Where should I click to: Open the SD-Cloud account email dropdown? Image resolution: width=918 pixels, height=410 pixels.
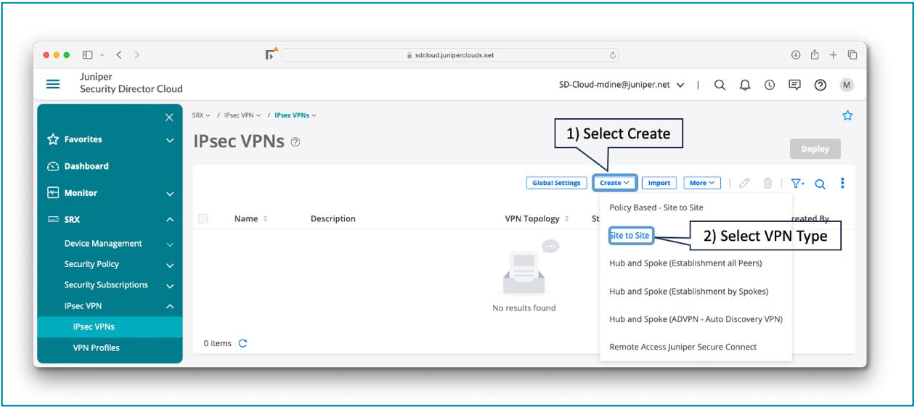tap(621, 85)
